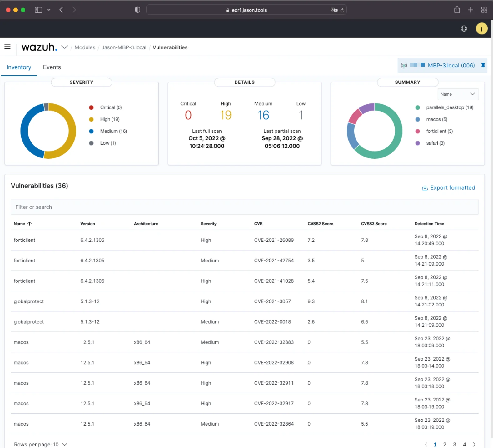Click the CVE-2022-32883 cell

click(274, 342)
